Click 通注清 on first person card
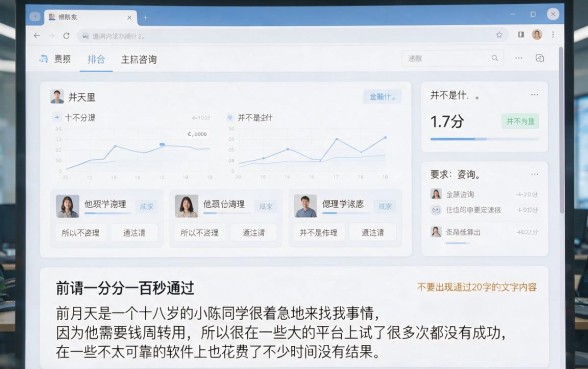 (x=134, y=232)
